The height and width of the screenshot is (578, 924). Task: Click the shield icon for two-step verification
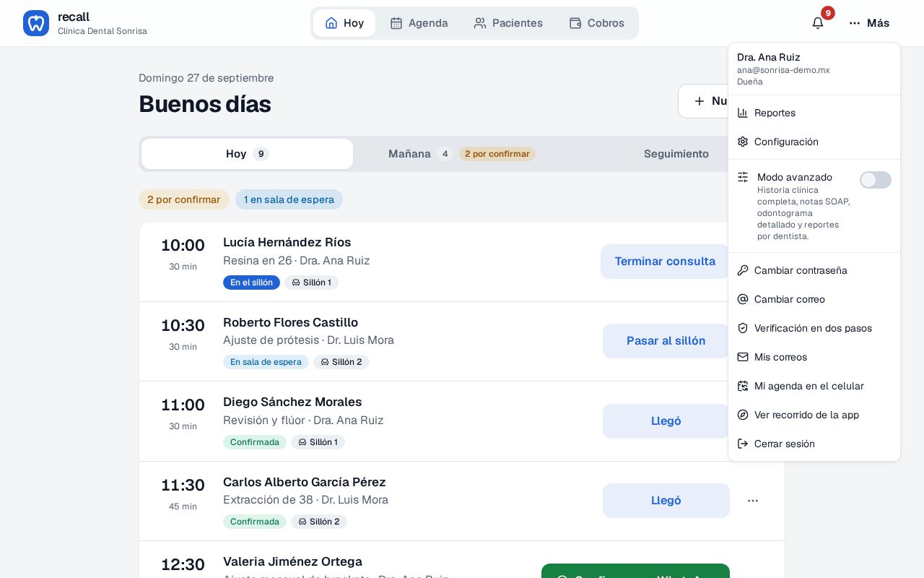pos(743,328)
